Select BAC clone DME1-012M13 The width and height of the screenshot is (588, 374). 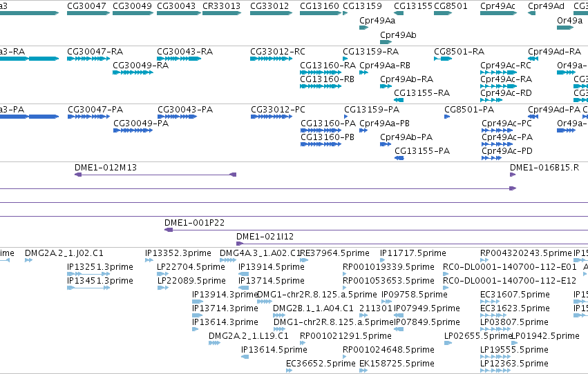155,175
